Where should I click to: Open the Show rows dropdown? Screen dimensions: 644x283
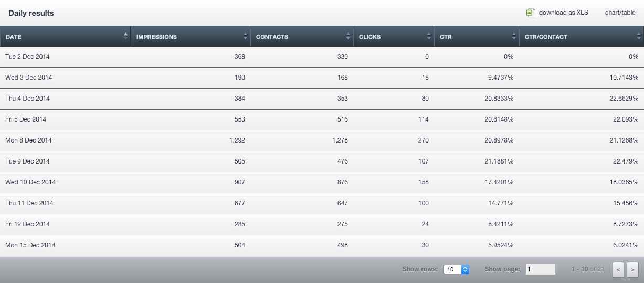tap(456, 269)
